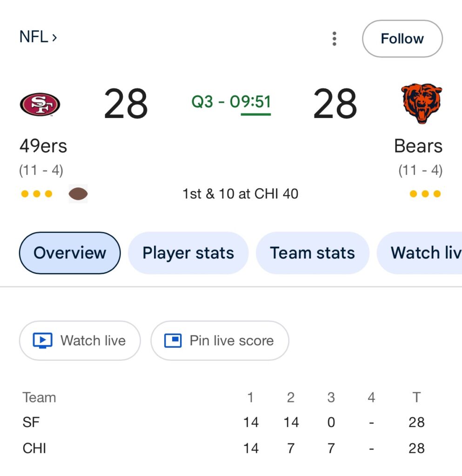Click the San Francisco 49ers logo
This screenshot has height=476, width=462.
click(40, 104)
